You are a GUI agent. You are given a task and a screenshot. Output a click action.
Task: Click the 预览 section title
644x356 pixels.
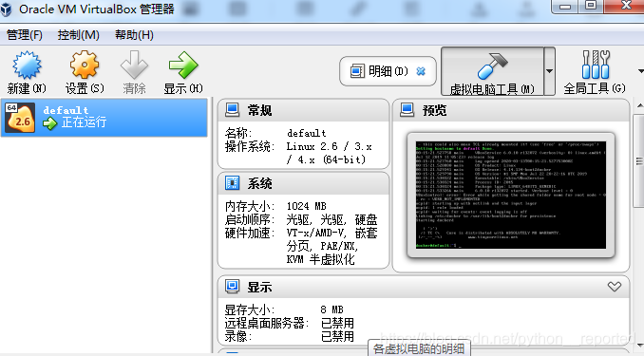pyautogui.click(x=434, y=110)
